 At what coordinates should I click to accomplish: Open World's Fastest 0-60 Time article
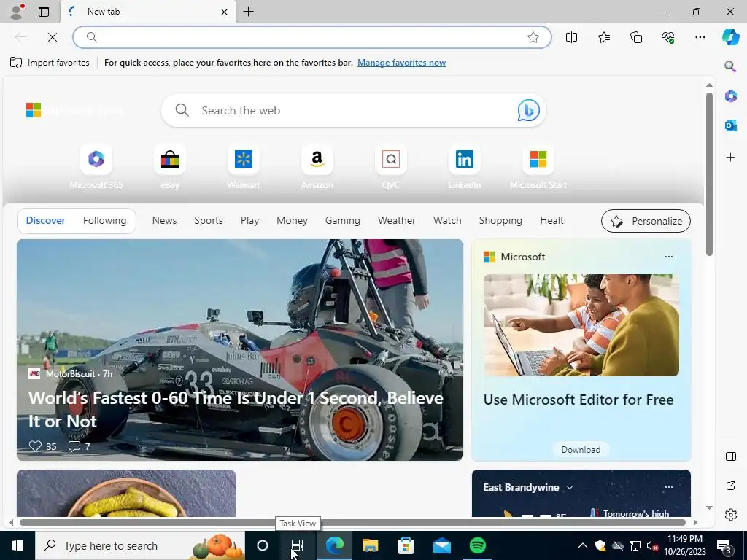coord(236,410)
